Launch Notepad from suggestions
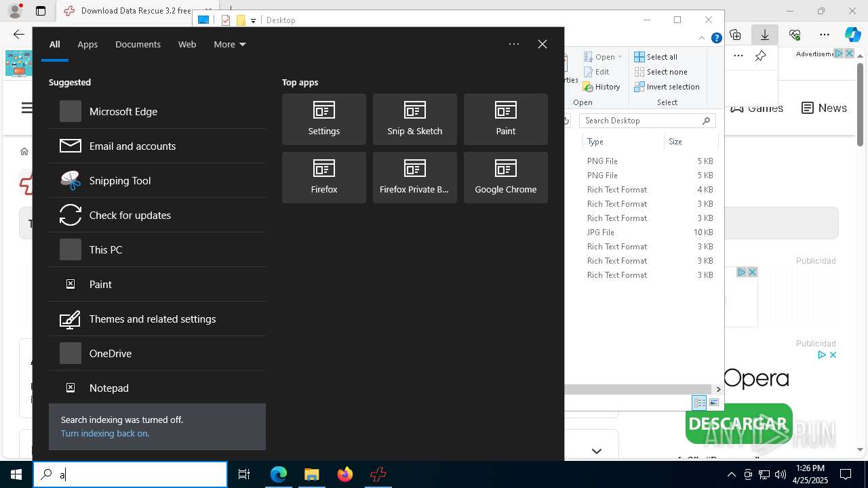 [x=157, y=388]
